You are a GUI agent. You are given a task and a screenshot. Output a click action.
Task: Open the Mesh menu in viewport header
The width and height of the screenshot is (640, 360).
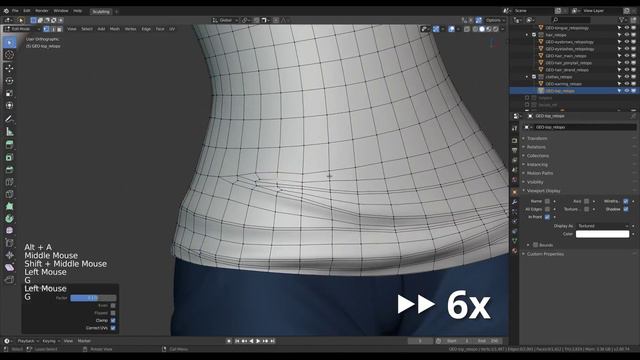(x=115, y=29)
